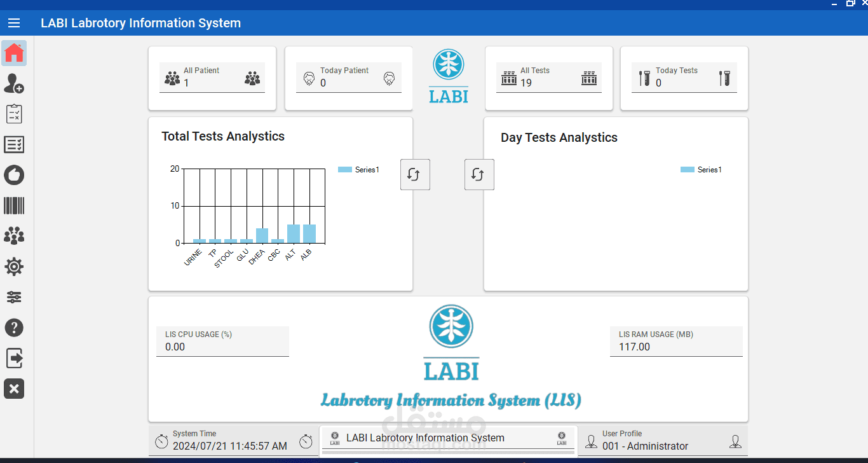The image size is (868, 463).
Task: Click the footer LABI Labrotory Information System field
Action: (x=448, y=439)
